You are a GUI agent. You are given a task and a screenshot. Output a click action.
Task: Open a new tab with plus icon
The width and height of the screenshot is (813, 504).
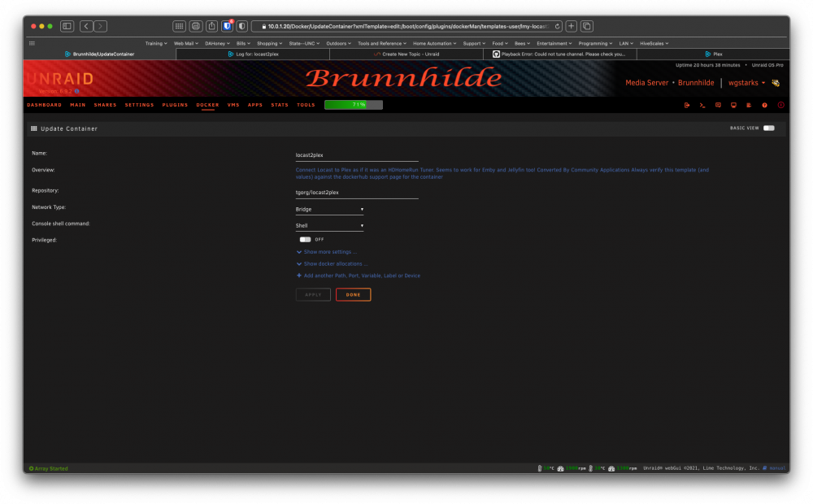click(572, 26)
